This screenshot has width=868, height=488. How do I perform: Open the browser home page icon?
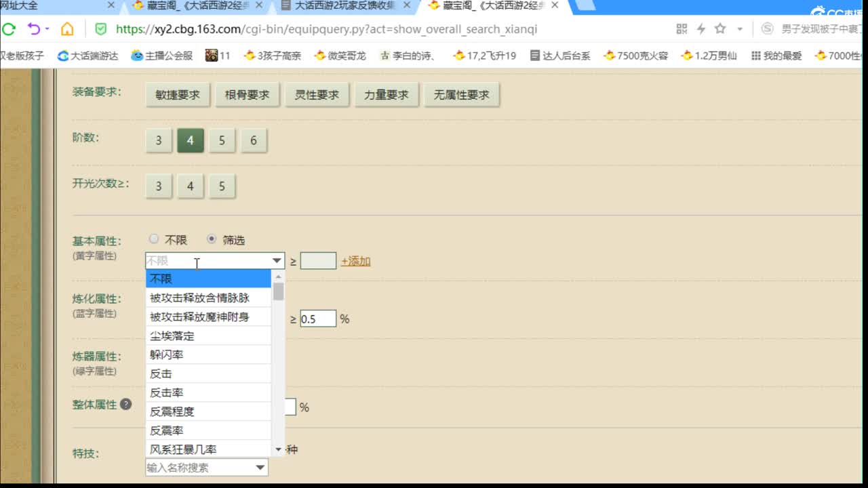click(67, 29)
